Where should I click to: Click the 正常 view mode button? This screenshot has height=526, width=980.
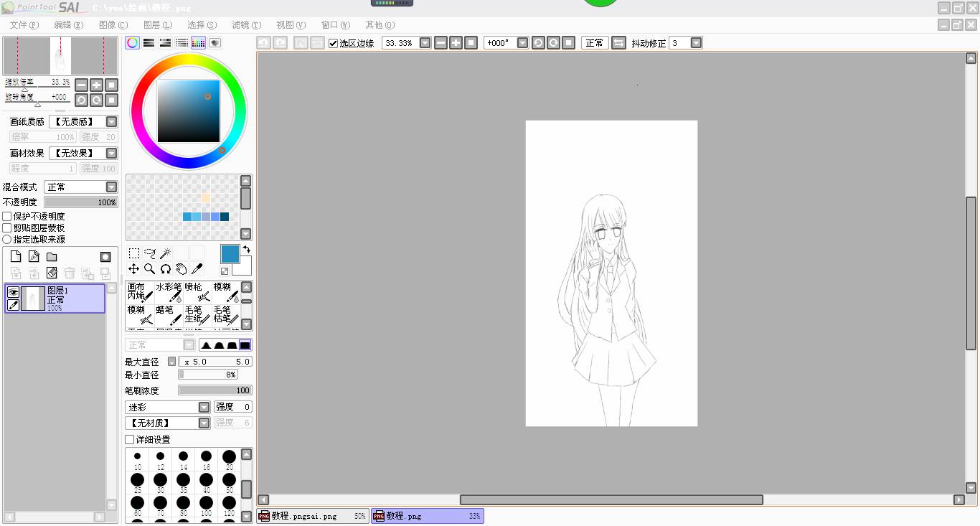click(x=595, y=43)
